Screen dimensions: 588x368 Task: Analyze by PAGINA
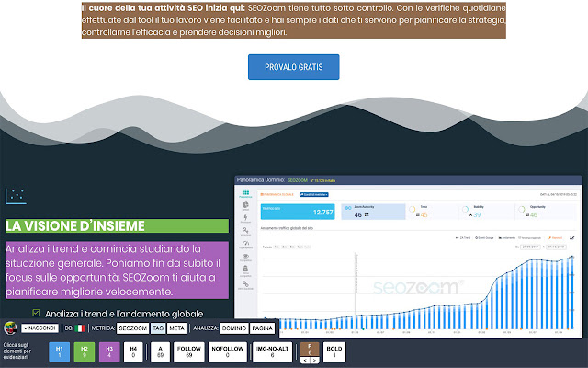click(x=262, y=328)
